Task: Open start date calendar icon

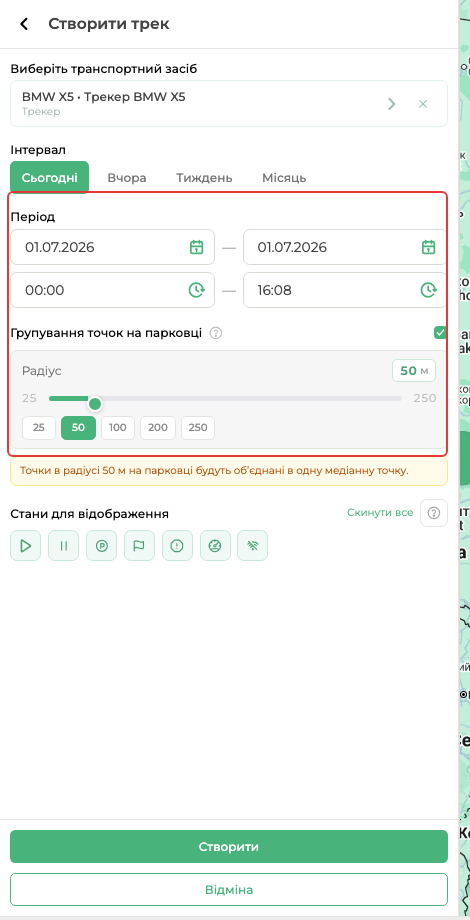Action: 197,247
